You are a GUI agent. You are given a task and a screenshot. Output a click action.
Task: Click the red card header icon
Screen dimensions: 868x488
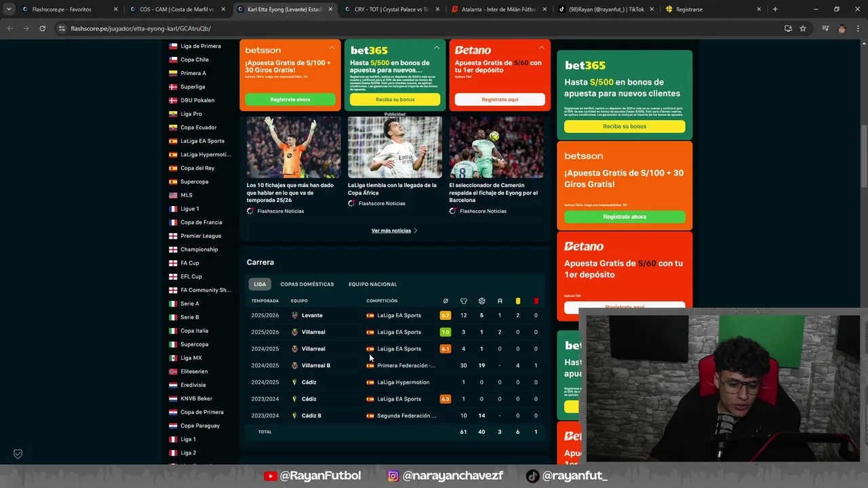coord(536,301)
